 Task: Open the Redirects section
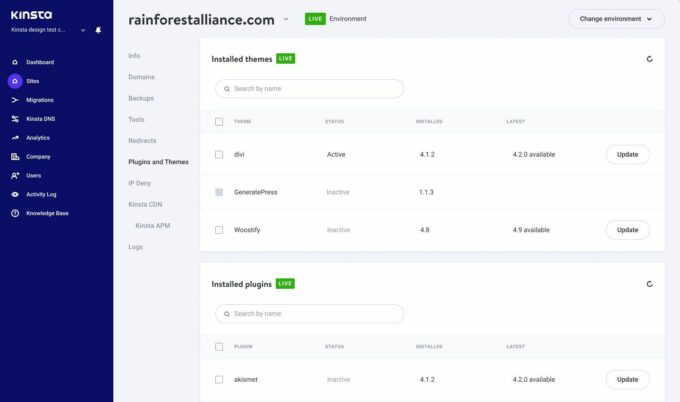[142, 141]
